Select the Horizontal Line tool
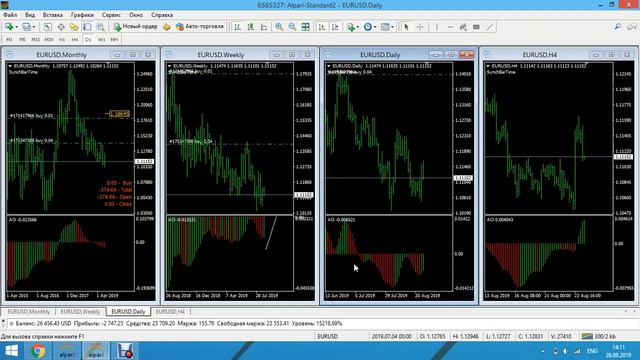Image resolution: width=640 pixels, height=360 pixels. click(450, 27)
